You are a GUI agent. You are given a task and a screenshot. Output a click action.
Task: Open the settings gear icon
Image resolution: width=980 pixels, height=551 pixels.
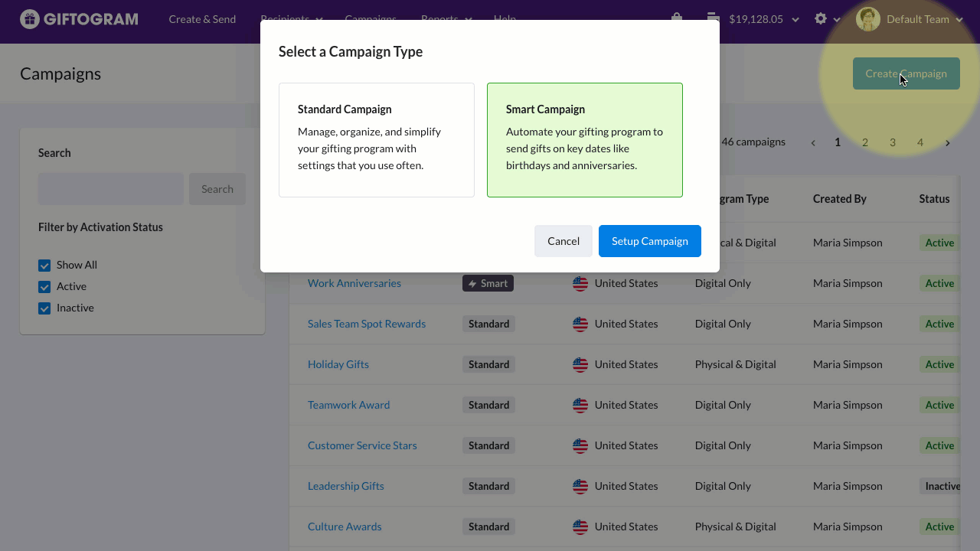(821, 18)
